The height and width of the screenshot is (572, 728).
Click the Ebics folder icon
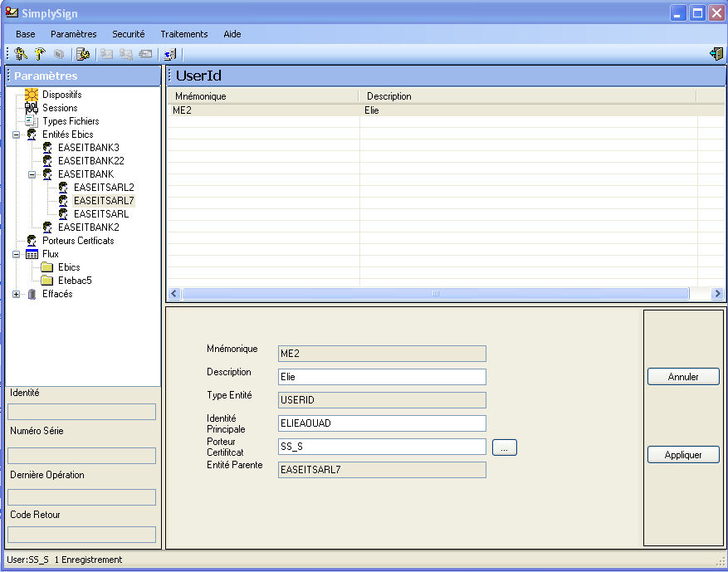(46, 267)
